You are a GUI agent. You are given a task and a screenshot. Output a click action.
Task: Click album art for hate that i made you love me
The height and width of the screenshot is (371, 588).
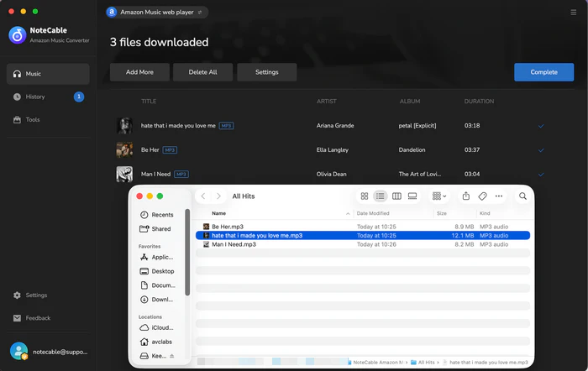click(x=124, y=126)
